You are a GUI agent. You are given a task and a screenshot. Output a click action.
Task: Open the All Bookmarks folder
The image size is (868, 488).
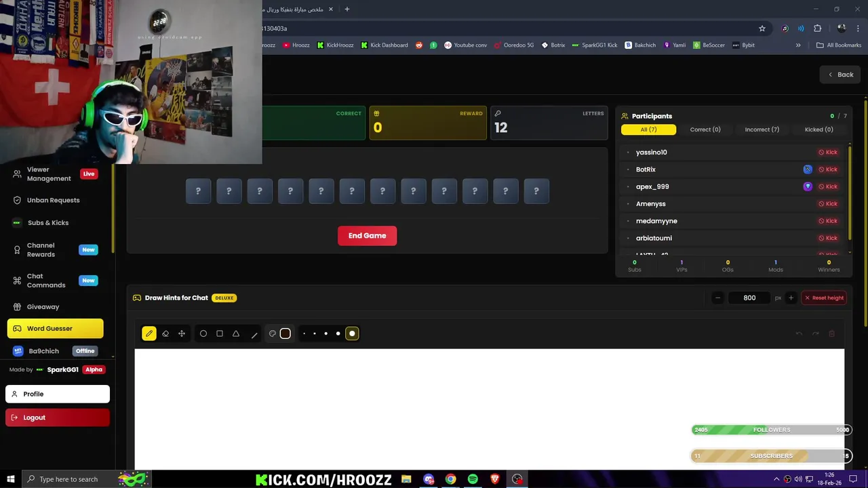tap(839, 45)
